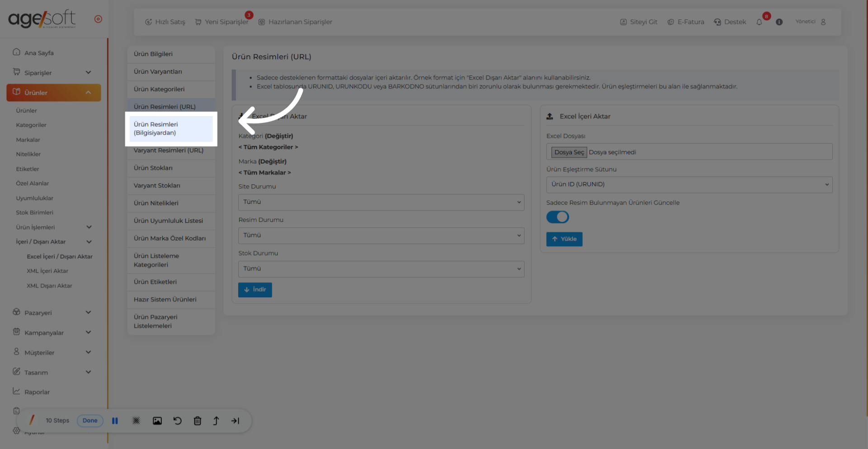The width and height of the screenshot is (868, 449).
Task: Click the info circle icon
Action: 779,22
